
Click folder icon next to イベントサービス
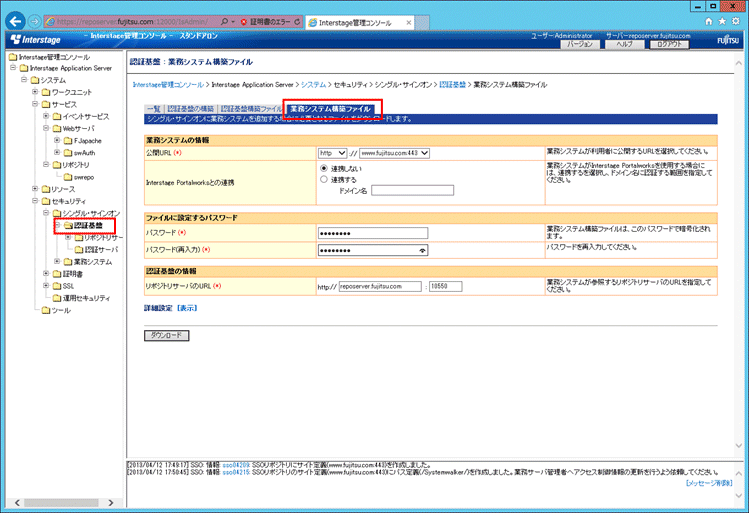[57, 116]
